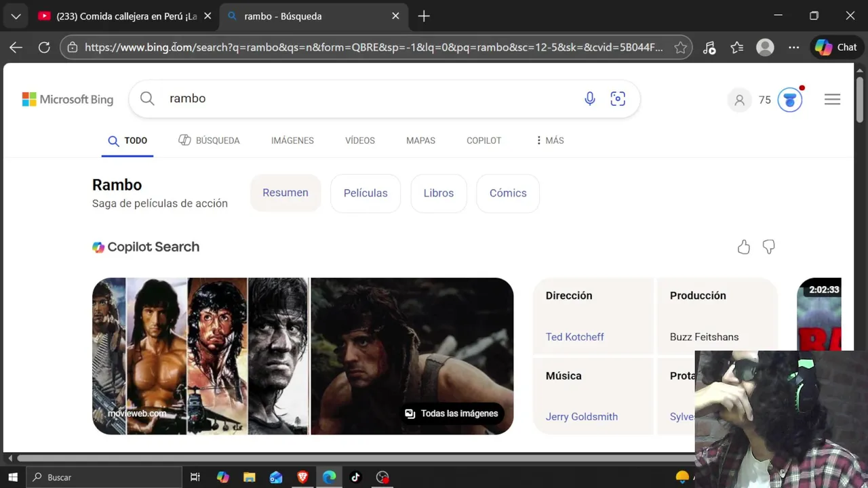Viewport: 868px width, 488px height.
Task: Start voice search with microphone
Action: coord(590,99)
